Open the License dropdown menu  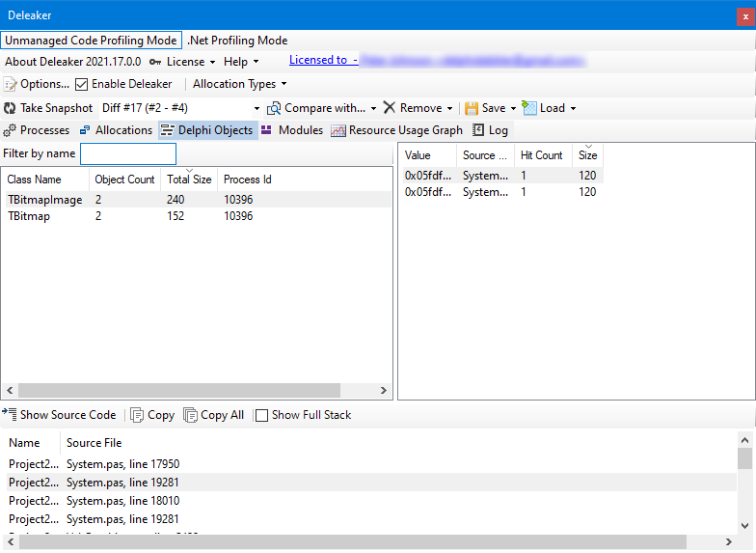click(191, 62)
